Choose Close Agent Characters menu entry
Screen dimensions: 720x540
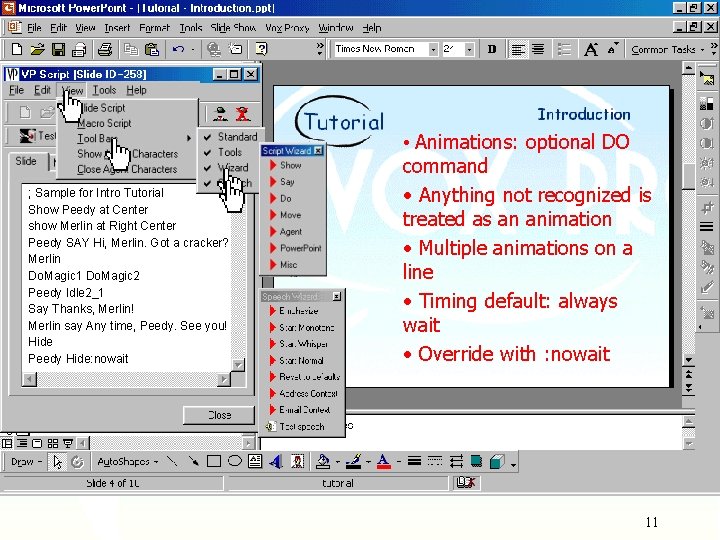(x=127, y=169)
